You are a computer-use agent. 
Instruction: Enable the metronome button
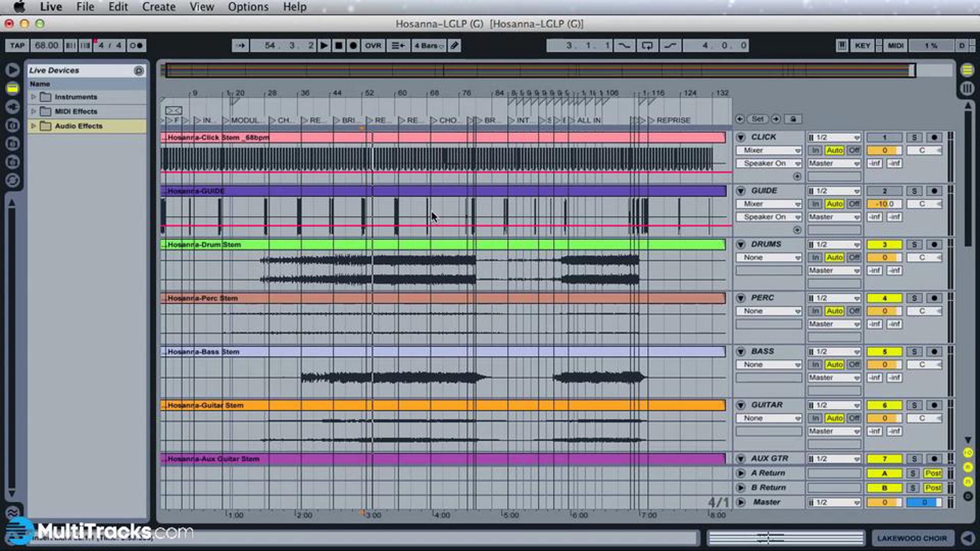pyautogui.click(x=136, y=45)
